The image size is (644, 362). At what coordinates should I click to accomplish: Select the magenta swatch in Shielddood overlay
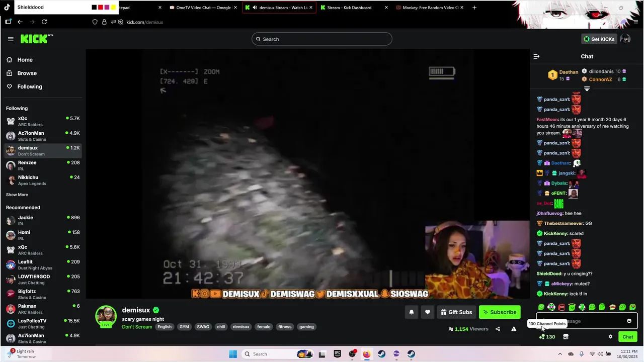[107, 8]
